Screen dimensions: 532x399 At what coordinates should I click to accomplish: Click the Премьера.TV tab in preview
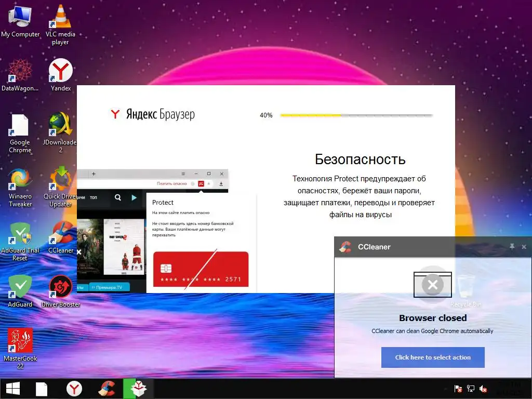[x=109, y=287]
